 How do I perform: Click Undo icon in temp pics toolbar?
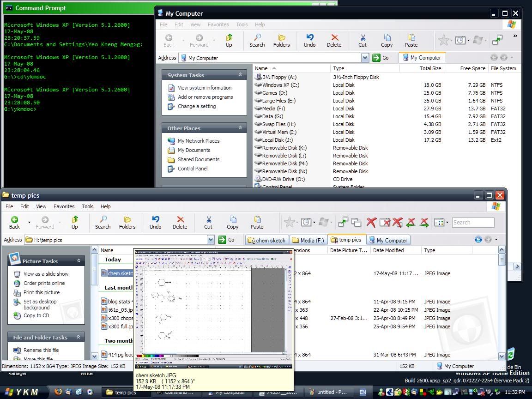[155, 219]
